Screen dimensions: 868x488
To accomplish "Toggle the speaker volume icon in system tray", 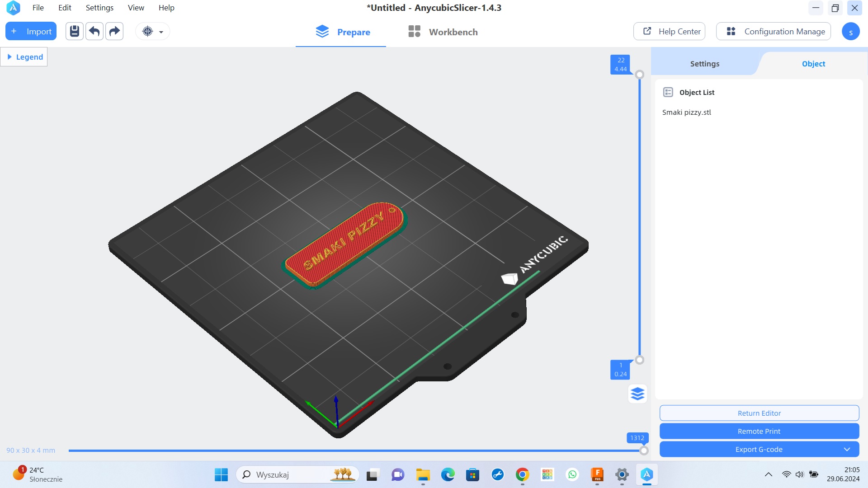I will [x=799, y=474].
